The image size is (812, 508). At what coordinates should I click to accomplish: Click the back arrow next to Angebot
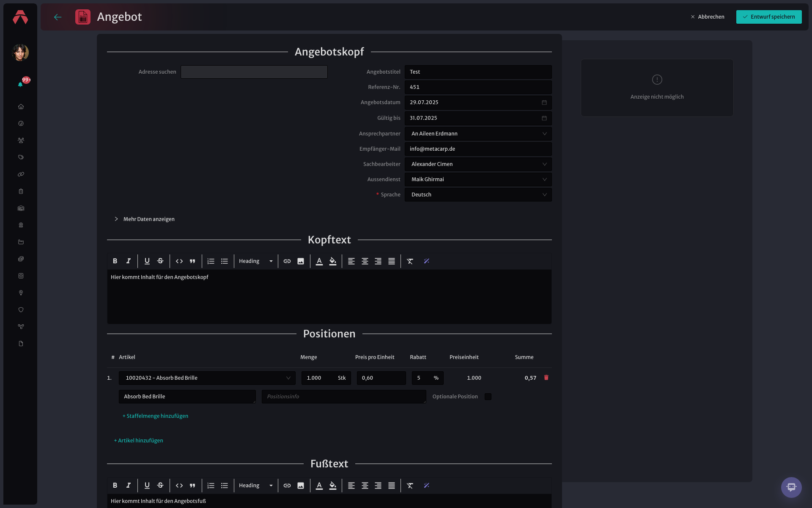58,17
